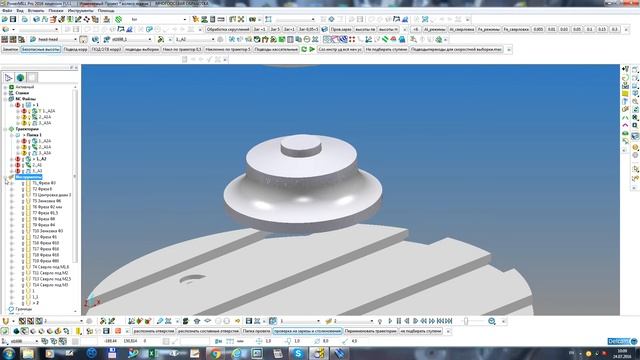Image resolution: width=640 pixels, height=360 pixels.
Task: Select the T3 Центровка tool in the tree
Action: [x=51, y=195]
